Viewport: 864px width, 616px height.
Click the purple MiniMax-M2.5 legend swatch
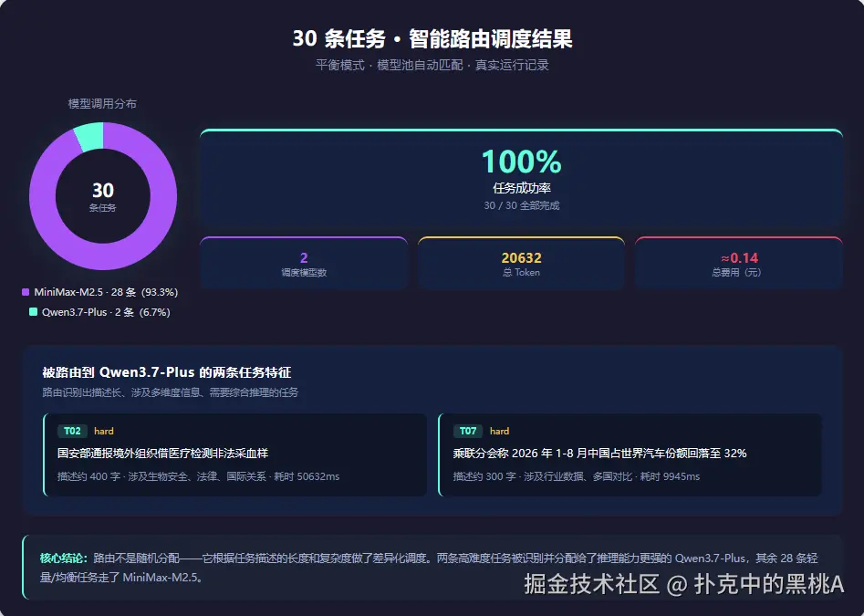(x=26, y=292)
